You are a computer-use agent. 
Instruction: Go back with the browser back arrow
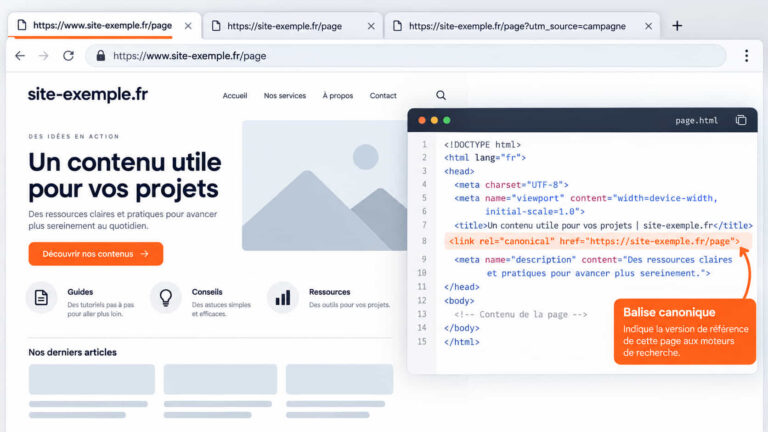tap(20, 56)
